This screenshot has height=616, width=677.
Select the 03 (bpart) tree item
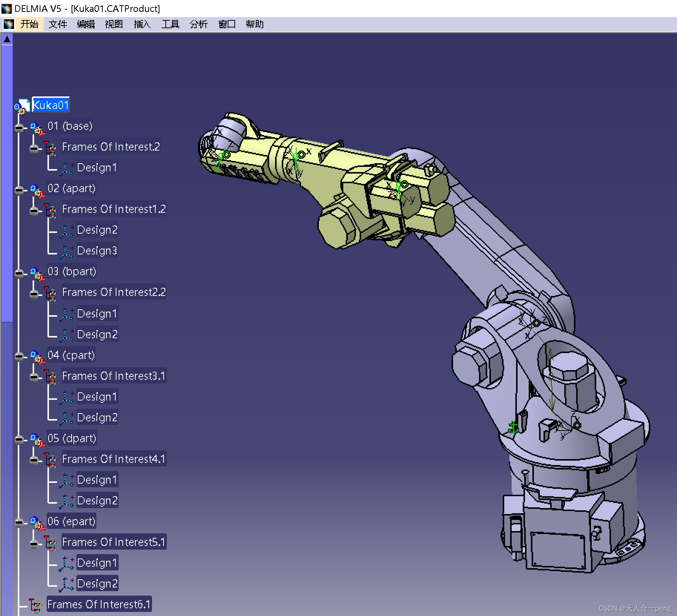72,271
